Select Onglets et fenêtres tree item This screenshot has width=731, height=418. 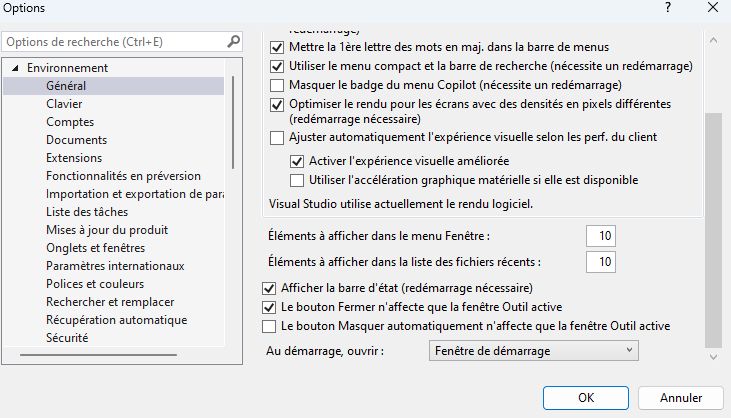click(95, 248)
